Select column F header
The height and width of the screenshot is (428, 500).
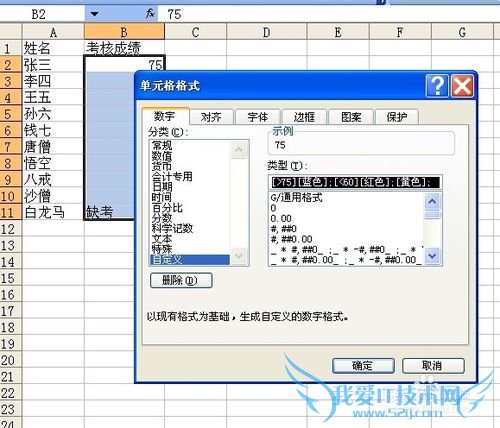[x=400, y=32]
